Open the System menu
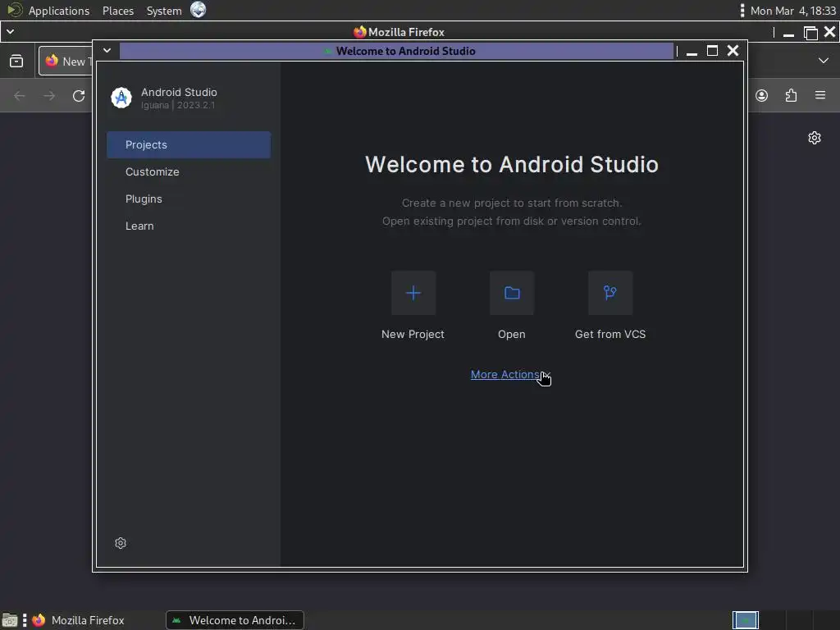The width and height of the screenshot is (840, 630). pyautogui.click(x=164, y=11)
